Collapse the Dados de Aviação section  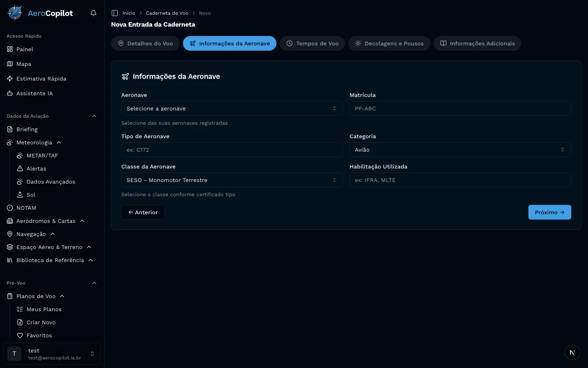pyautogui.click(x=94, y=116)
